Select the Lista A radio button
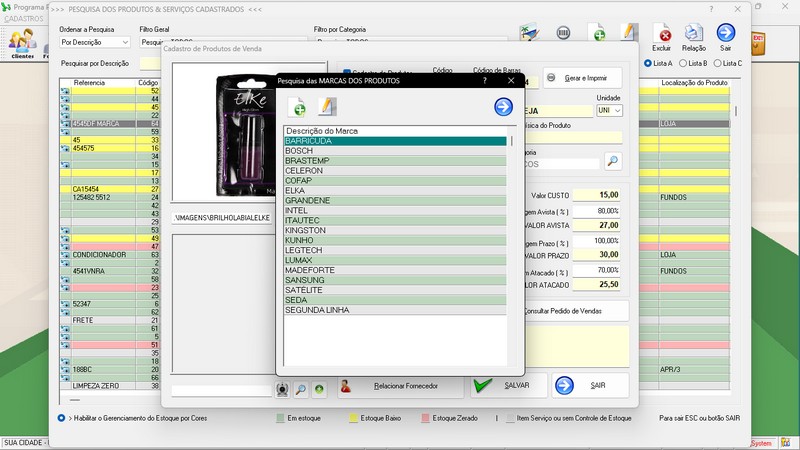The image size is (800, 450). pyautogui.click(x=648, y=63)
